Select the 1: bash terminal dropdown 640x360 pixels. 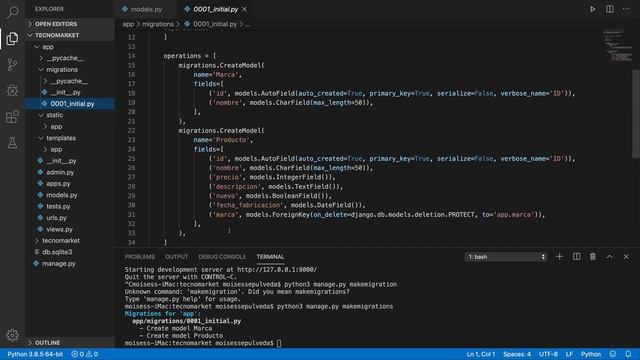click(506, 257)
